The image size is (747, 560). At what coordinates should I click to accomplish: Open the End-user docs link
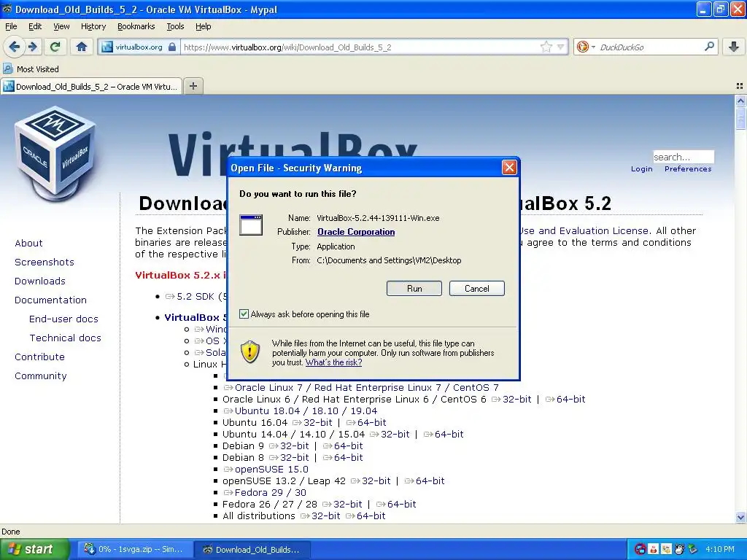[x=64, y=319]
